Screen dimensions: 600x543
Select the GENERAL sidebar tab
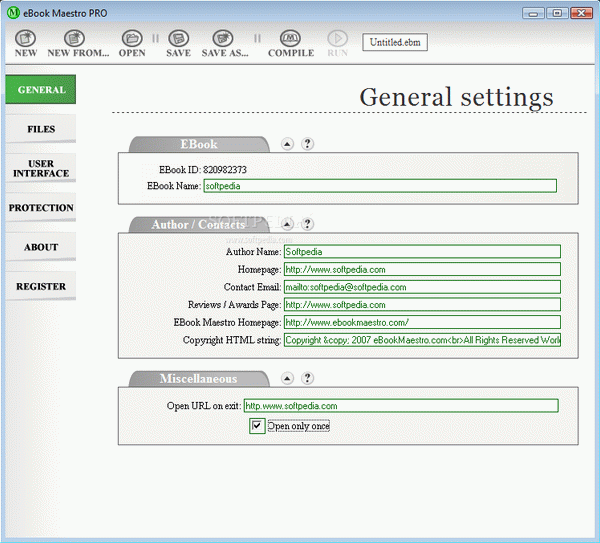click(41, 90)
